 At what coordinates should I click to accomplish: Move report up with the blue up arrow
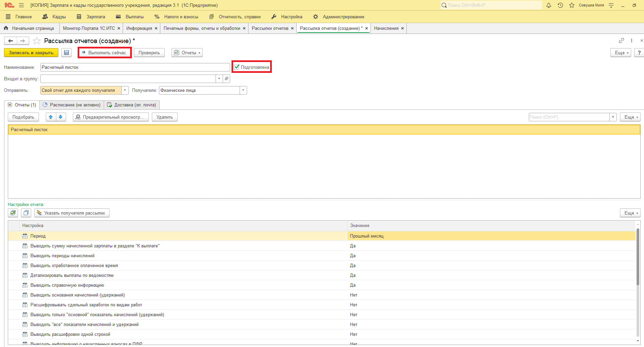pos(51,117)
